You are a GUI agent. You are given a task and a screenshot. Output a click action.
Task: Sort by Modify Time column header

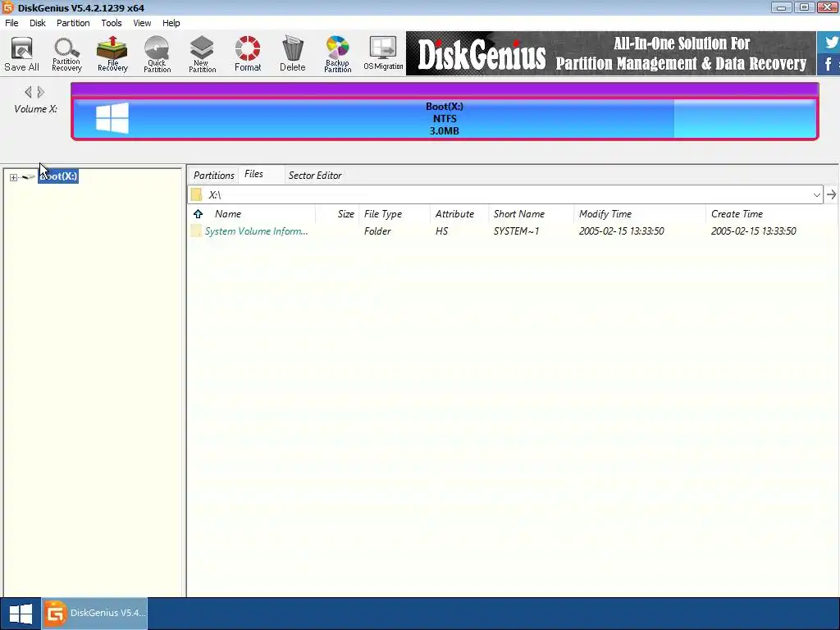(x=605, y=214)
